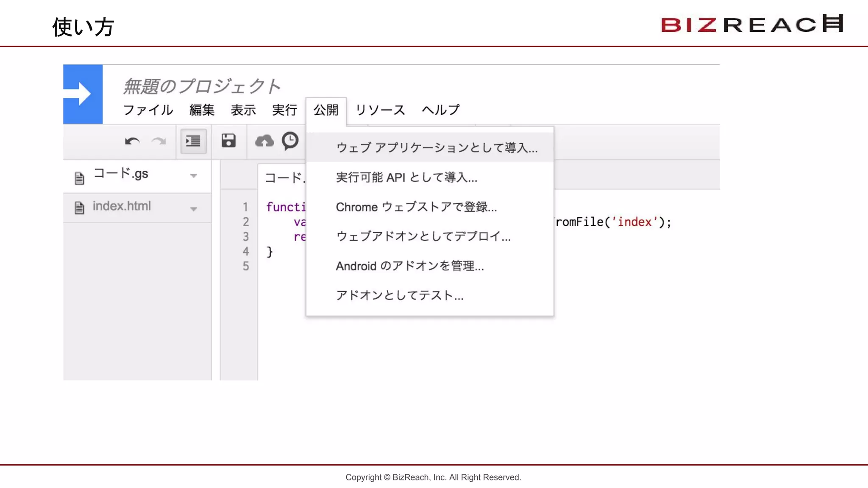Choose 実行可能 API として導入 option

406,177
